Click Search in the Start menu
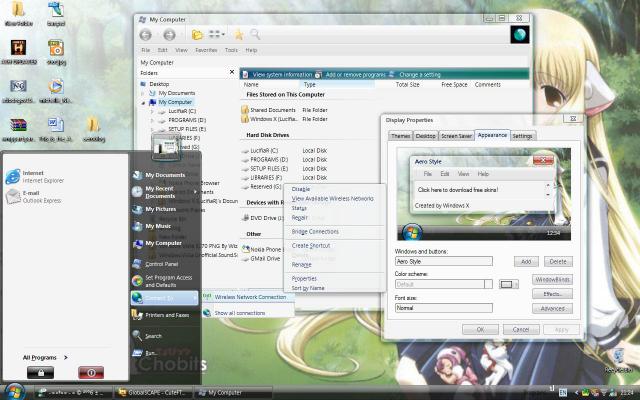640x400 pixels. coord(153,336)
